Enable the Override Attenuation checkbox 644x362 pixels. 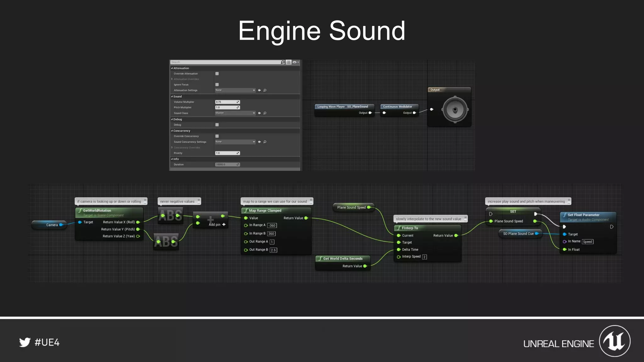217,74
